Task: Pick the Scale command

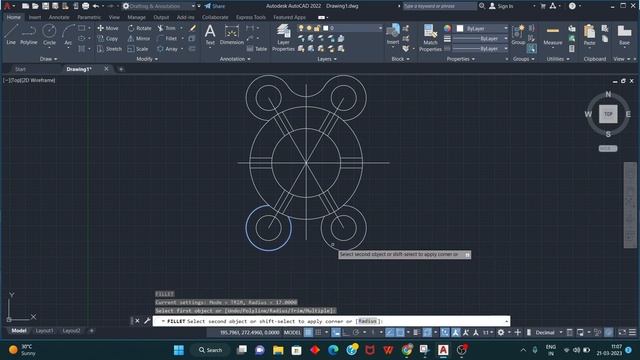Action: (x=138, y=49)
